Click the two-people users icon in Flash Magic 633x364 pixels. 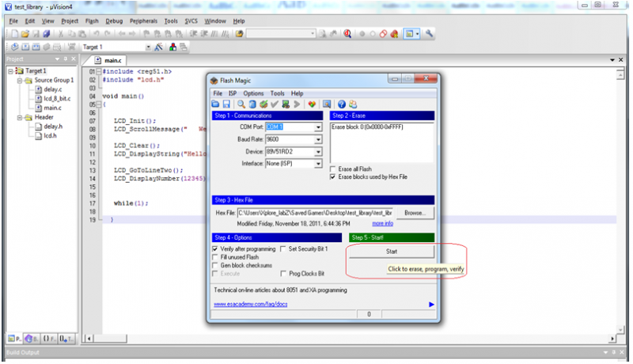click(353, 104)
